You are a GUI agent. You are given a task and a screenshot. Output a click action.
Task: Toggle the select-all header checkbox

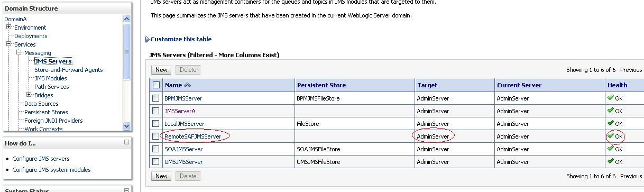tap(156, 85)
